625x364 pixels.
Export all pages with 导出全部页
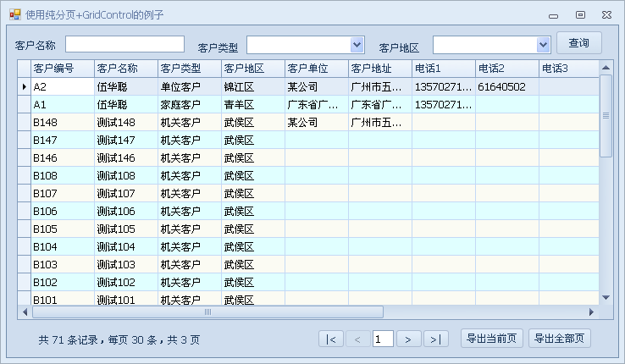(559, 339)
